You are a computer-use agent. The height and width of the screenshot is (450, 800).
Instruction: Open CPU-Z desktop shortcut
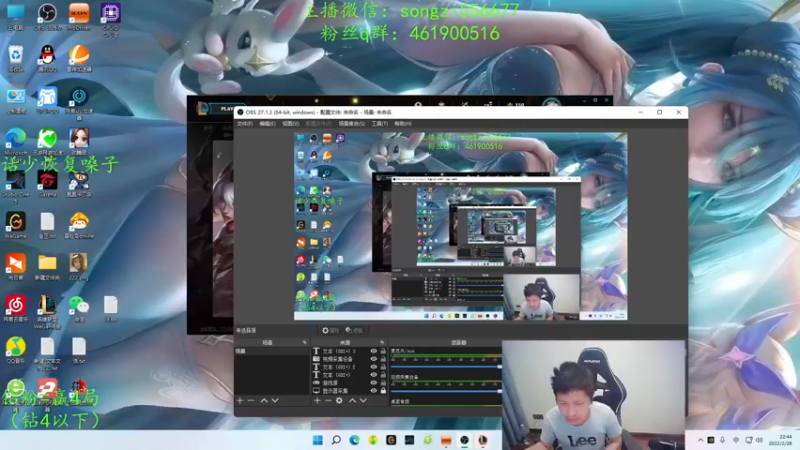coord(111,19)
